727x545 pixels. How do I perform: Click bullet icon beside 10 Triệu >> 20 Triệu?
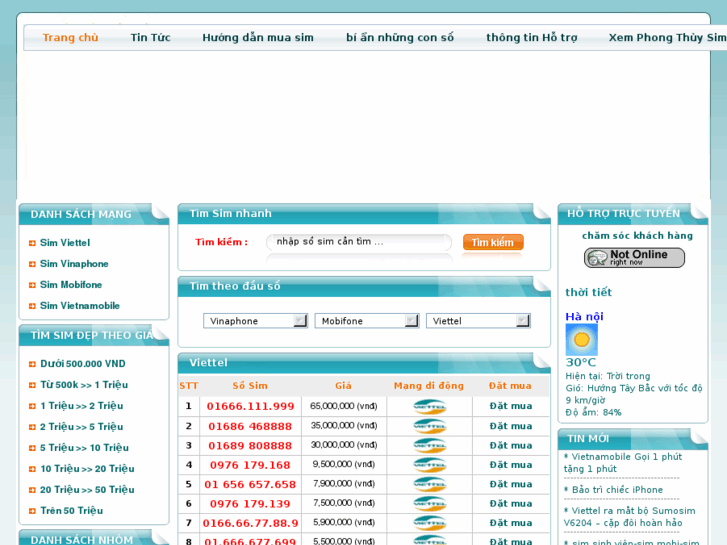pyautogui.click(x=32, y=469)
